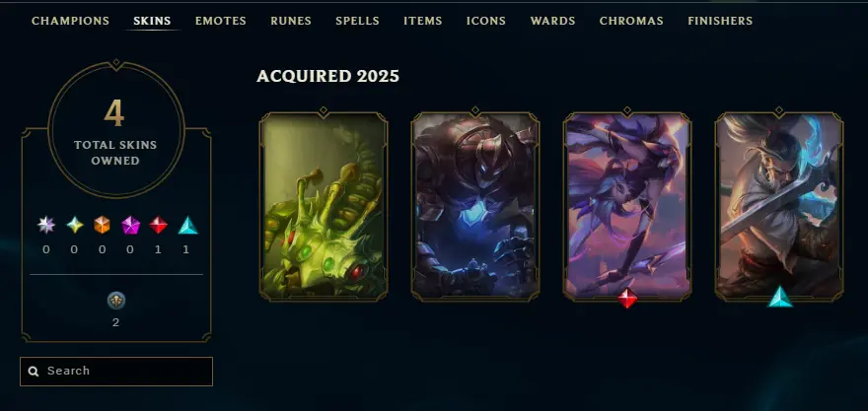
Task: Click the silver Transcendent rarity gem icon
Action: coord(46,225)
